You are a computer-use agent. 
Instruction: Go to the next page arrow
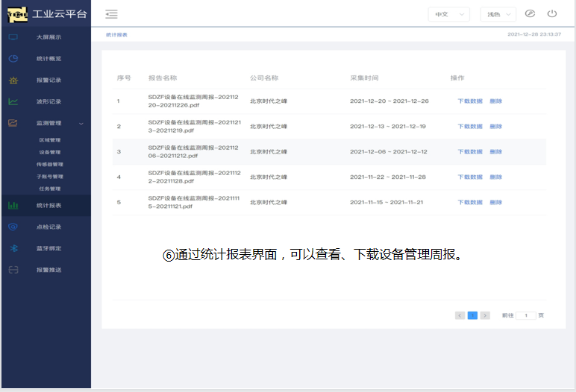point(485,315)
